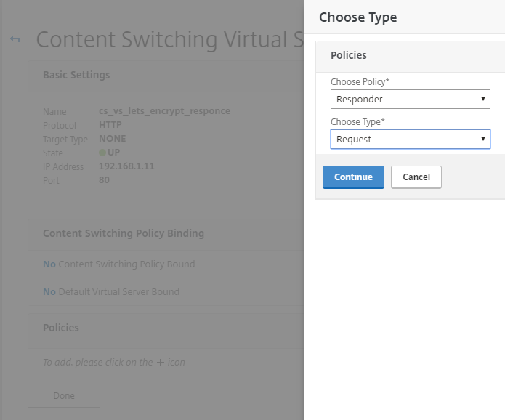
Task: Click the Cancel button
Action: [416, 177]
